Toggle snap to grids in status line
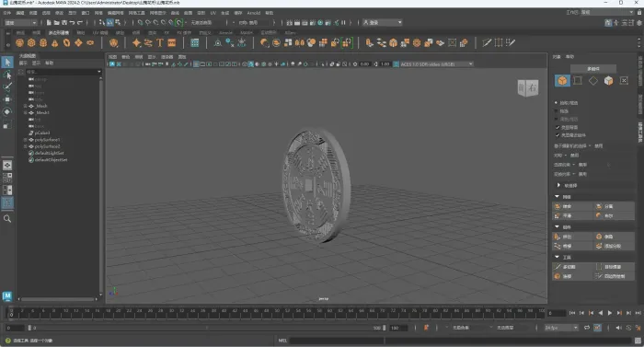644x347 pixels. point(141,23)
